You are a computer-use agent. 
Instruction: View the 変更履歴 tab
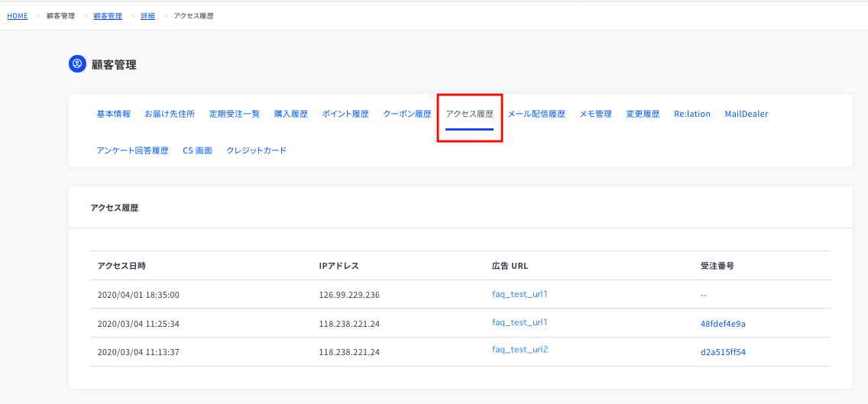tap(643, 114)
